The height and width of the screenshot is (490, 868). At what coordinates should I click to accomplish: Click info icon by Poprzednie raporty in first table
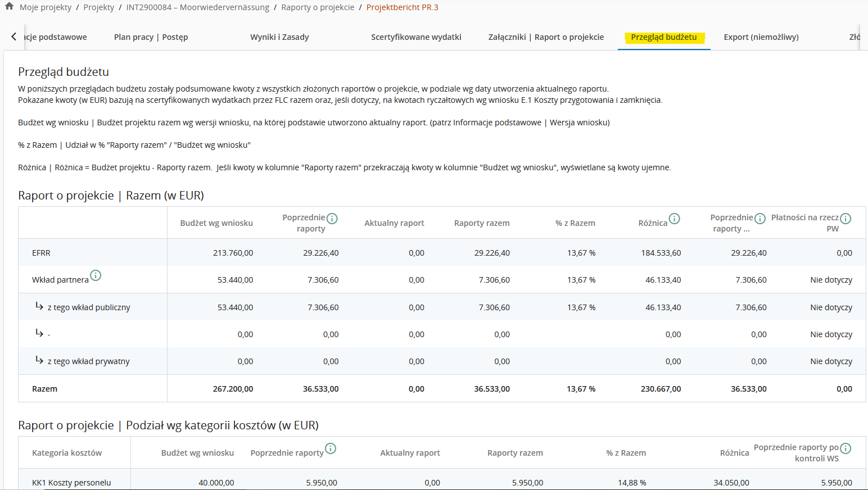(332, 218)
